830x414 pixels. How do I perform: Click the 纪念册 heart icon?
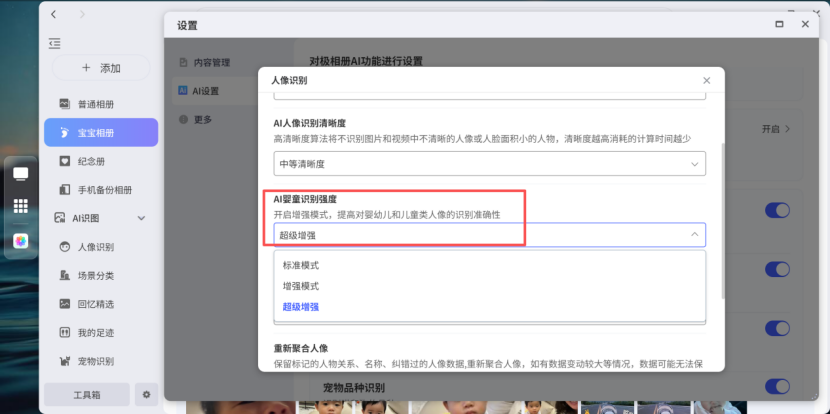coord(65,161)
